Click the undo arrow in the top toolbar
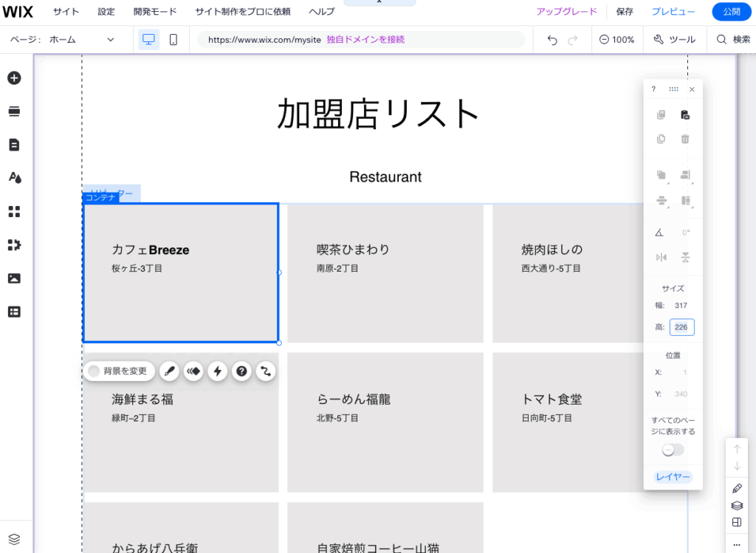Image resolution: width=756 pixels, height=553 pixels. tap(551, 39)
